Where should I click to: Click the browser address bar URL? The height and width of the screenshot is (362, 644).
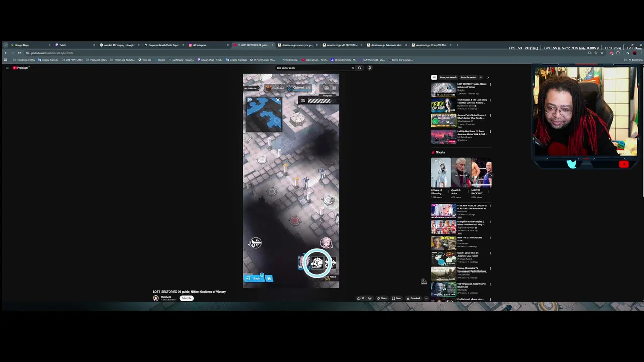point(52,53)
